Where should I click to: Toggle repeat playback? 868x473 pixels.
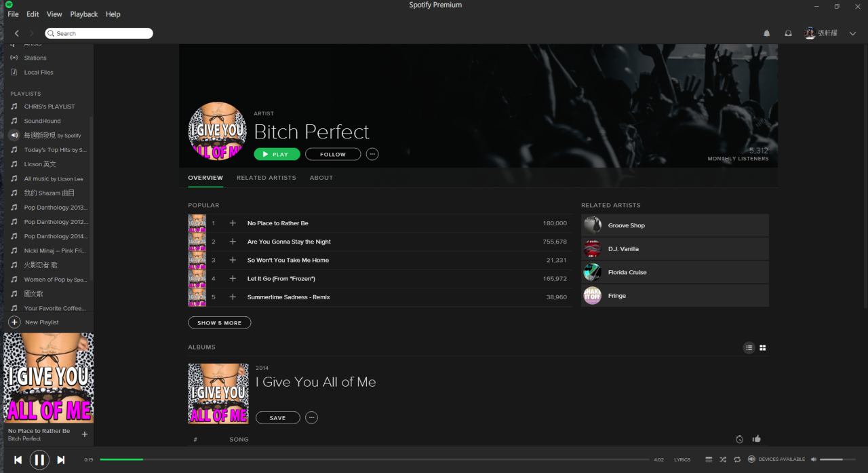(737, 459)
